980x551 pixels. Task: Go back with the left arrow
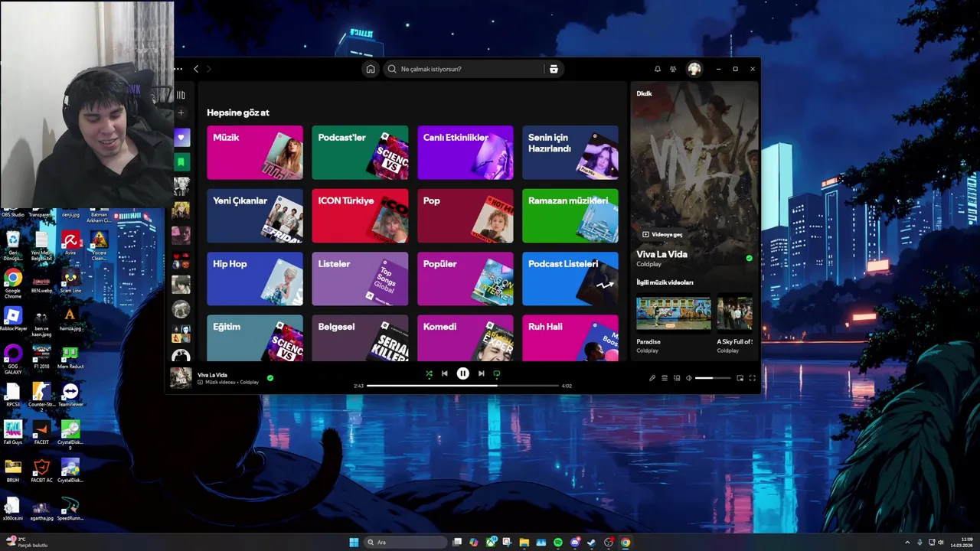click(196, 69)
